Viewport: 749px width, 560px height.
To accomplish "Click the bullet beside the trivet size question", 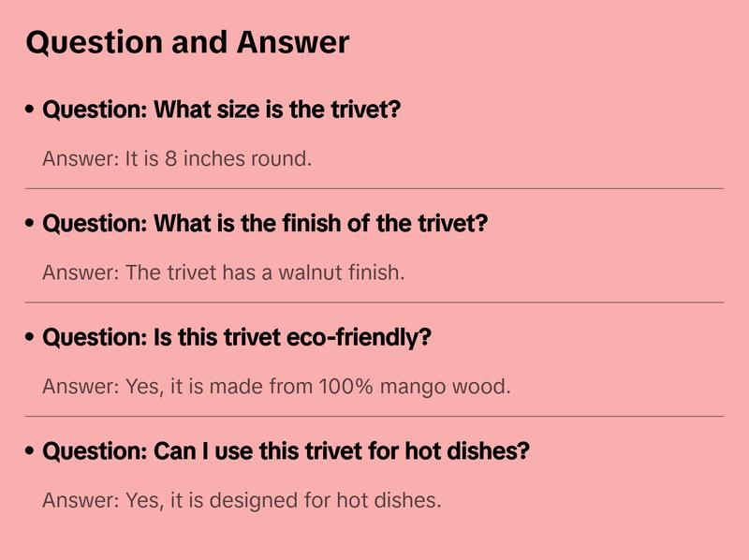I will tap(31, 111).
